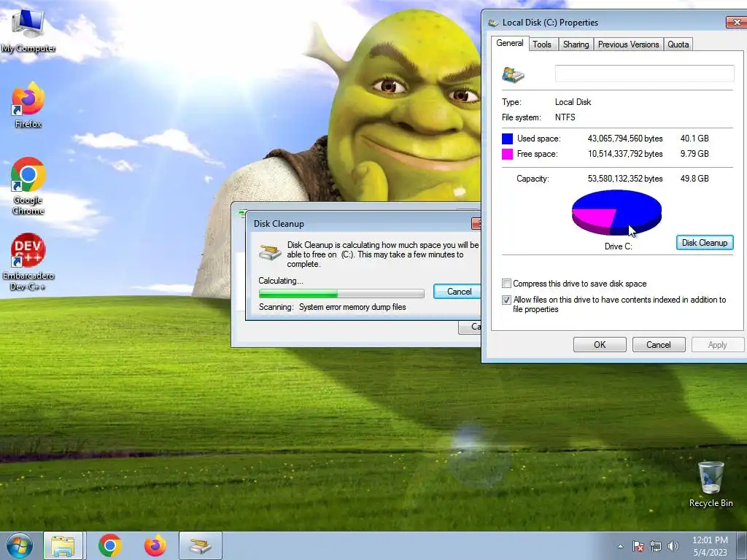The image size is (747, 560).
Task: Launch Google Chrome from the taskbar
Action: pos(110,545)
